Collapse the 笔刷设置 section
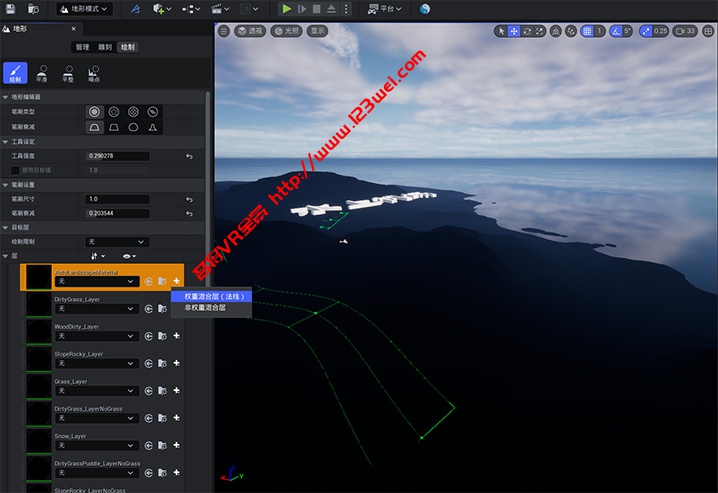The image size is (718, 493). (x=5, y=185)
